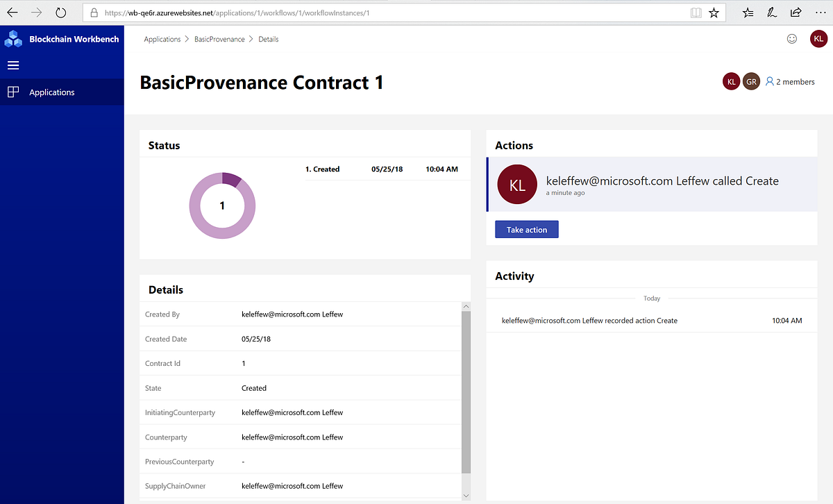Open the BasicProvenance breadcrumb link
Viewport: 833px width, 504px height.
219,39
